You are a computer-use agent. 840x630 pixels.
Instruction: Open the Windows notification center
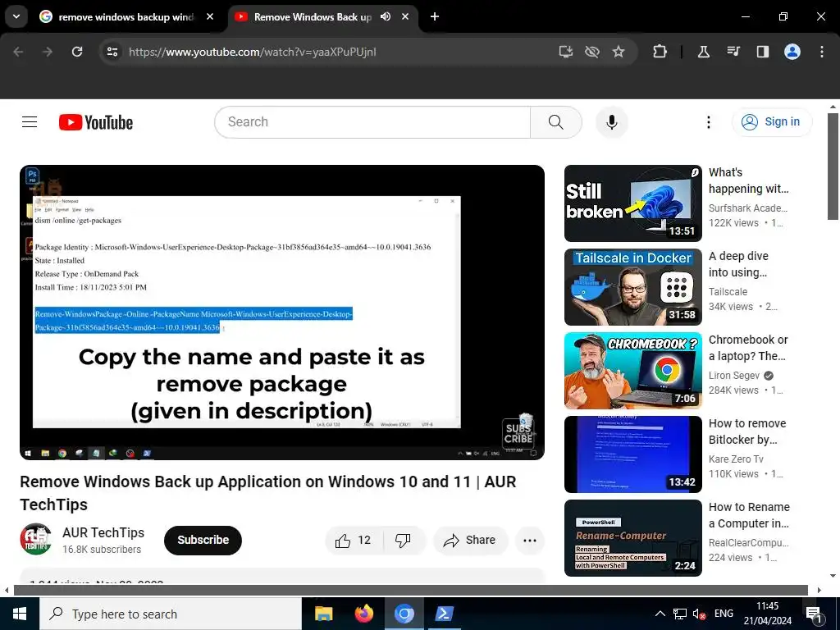pos(814,614)
